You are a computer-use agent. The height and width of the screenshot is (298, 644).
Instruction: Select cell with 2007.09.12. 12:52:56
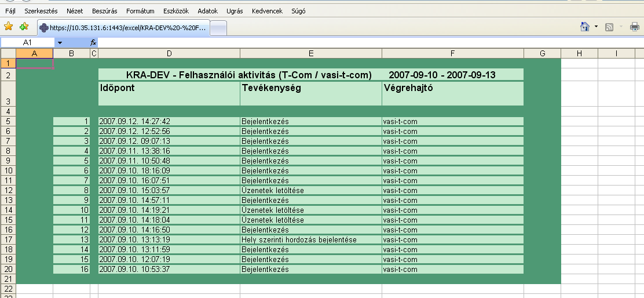(x=169, y=131)
